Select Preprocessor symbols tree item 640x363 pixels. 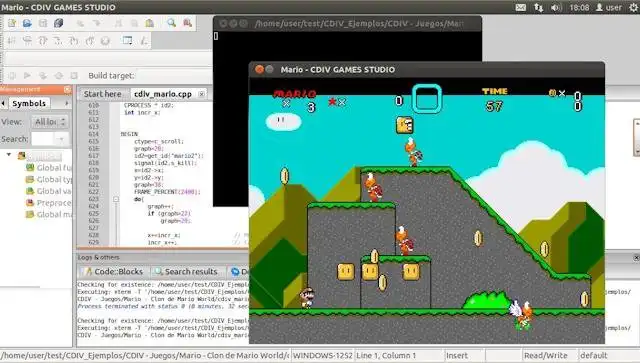pyautogui.click(x=49, y=203)
